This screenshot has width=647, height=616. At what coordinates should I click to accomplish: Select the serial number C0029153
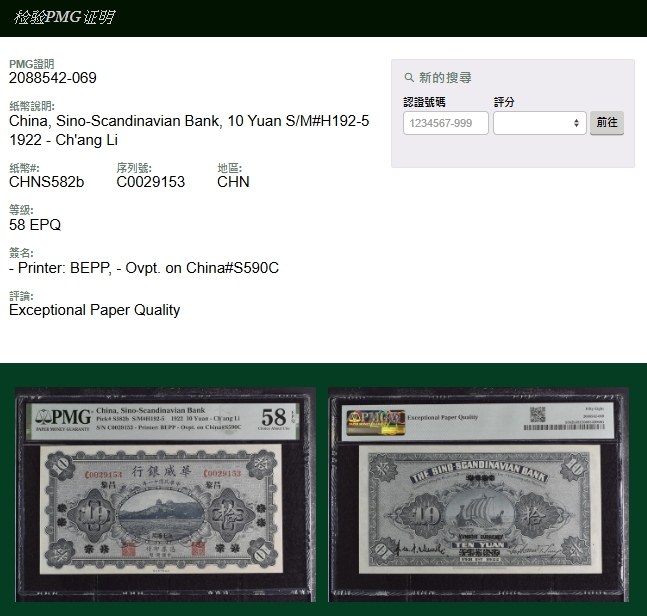pyautogui.click(x=151, y=182)
